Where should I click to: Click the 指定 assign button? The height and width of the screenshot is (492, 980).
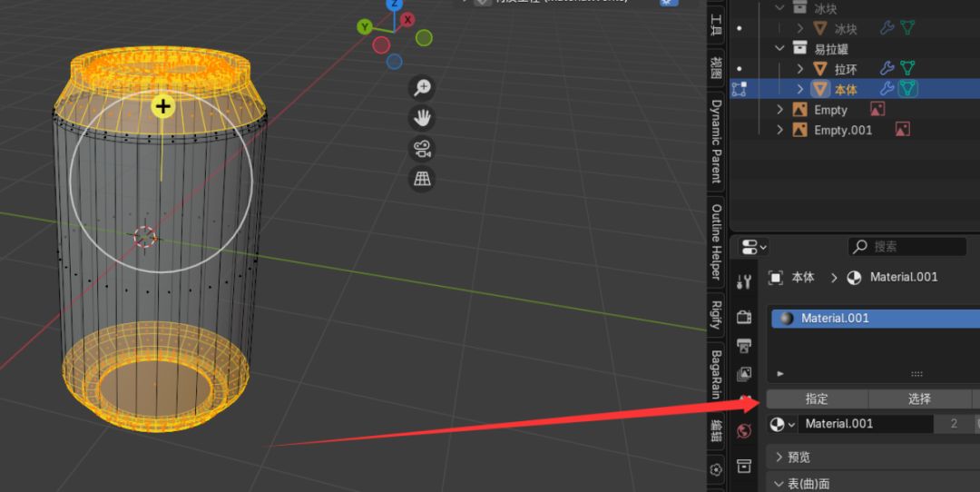817,399
